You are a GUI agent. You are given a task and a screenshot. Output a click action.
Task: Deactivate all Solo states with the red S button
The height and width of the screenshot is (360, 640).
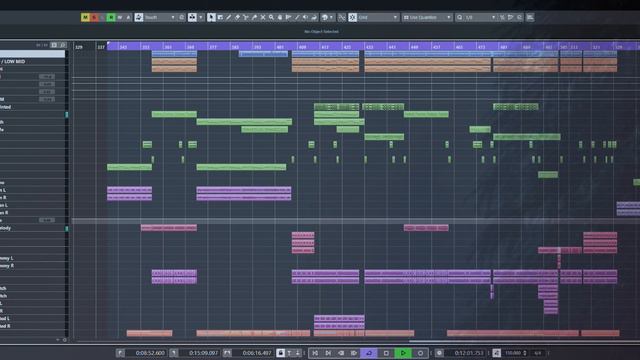93,17
